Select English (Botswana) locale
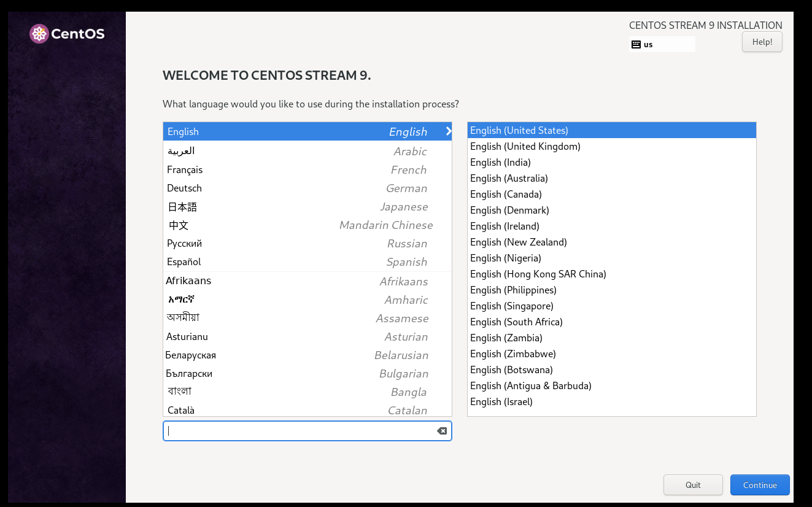Screen dimensions: 812x507 click(x=612, y=370)
